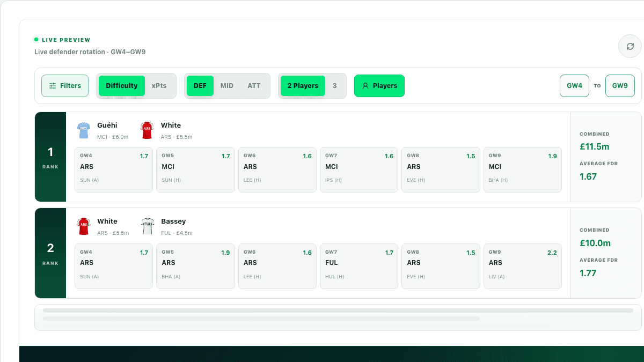This screenshot has width=644, height=362.
Task: Open the GW4 start gameweek selector
Action: [574, 86]
